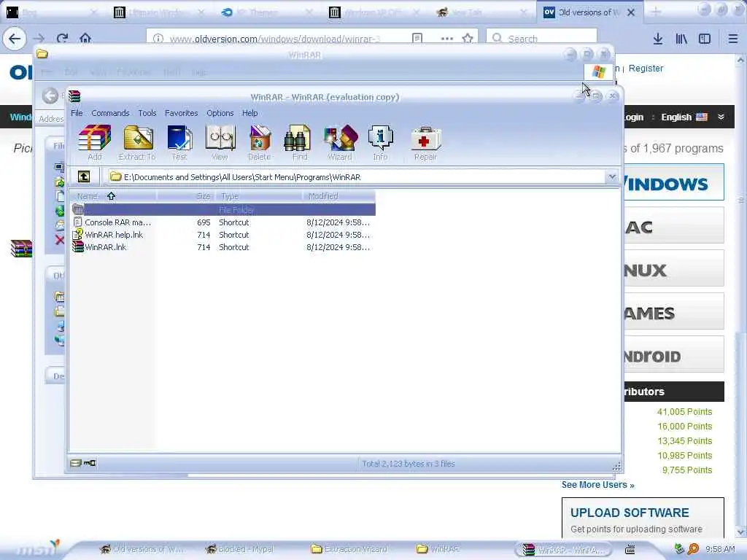Expand the double-chevron beside English

click(721, 117)
